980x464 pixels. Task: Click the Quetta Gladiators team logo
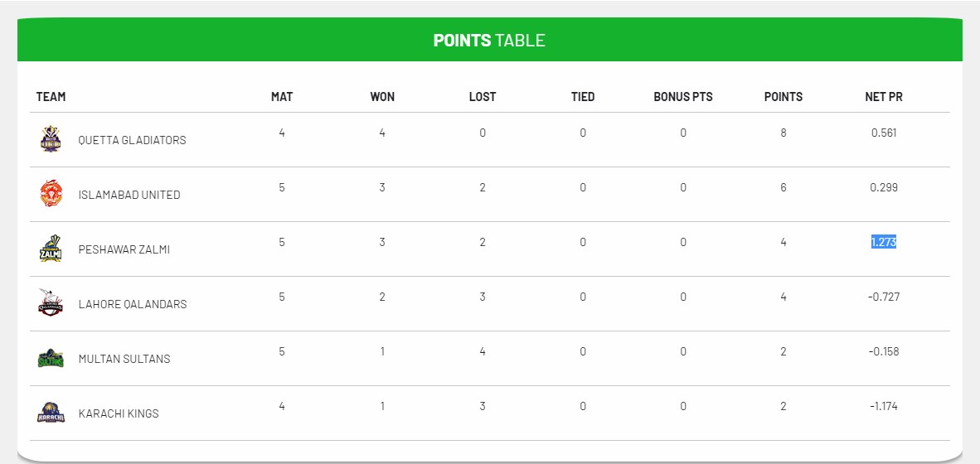tap(51, 138)
